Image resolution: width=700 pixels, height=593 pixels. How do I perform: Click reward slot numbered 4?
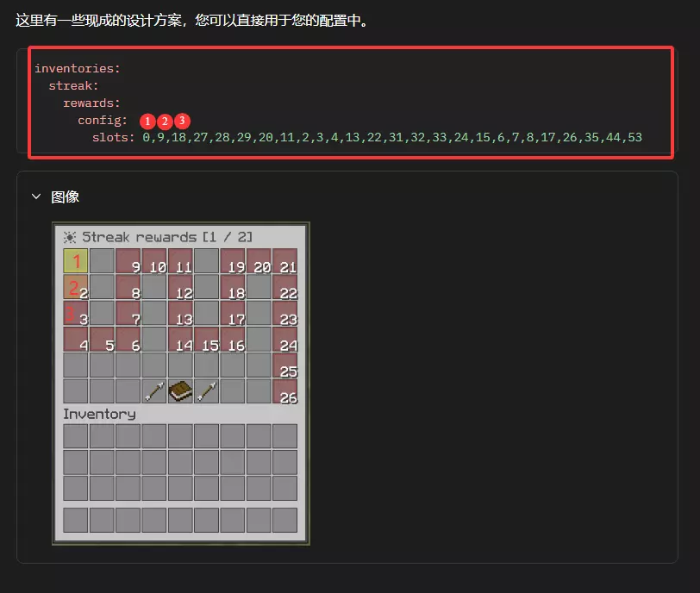pos(76,339)
